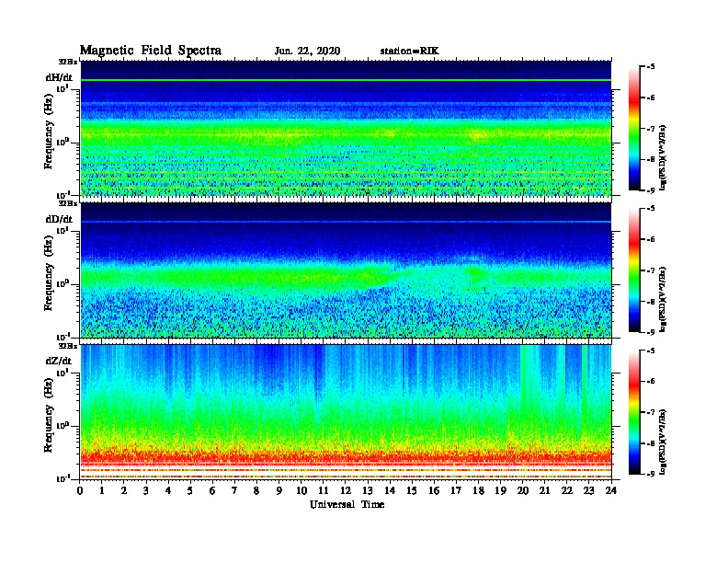The image size is (728, 563).
Task: Click hour tick label "8" on time axis
Action: point(256,490)
